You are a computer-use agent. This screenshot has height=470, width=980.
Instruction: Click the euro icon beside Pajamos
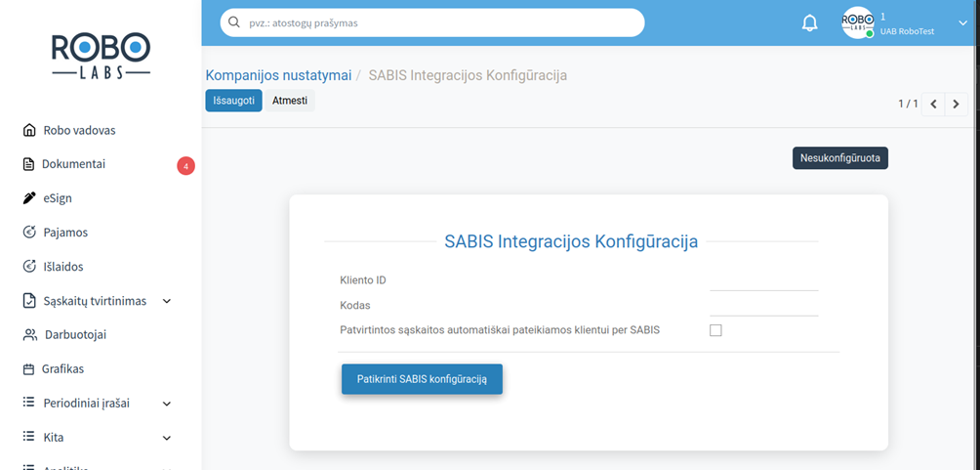pos(28,233)
